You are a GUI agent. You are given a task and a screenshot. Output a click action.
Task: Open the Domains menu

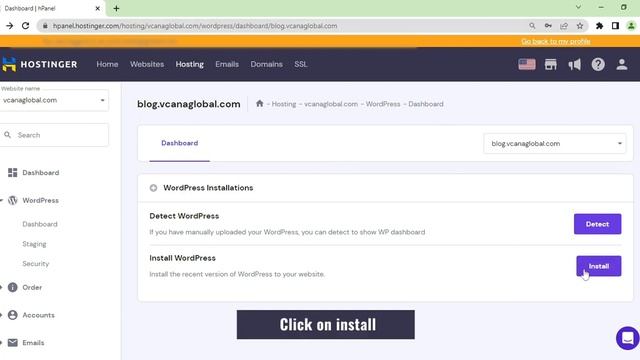click(x=267, y=64)
